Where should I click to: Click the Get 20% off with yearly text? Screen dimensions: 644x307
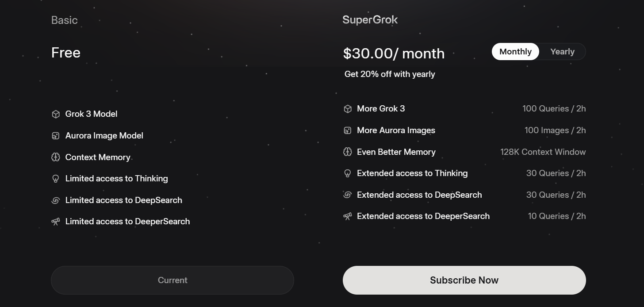[x=390, y=74]
